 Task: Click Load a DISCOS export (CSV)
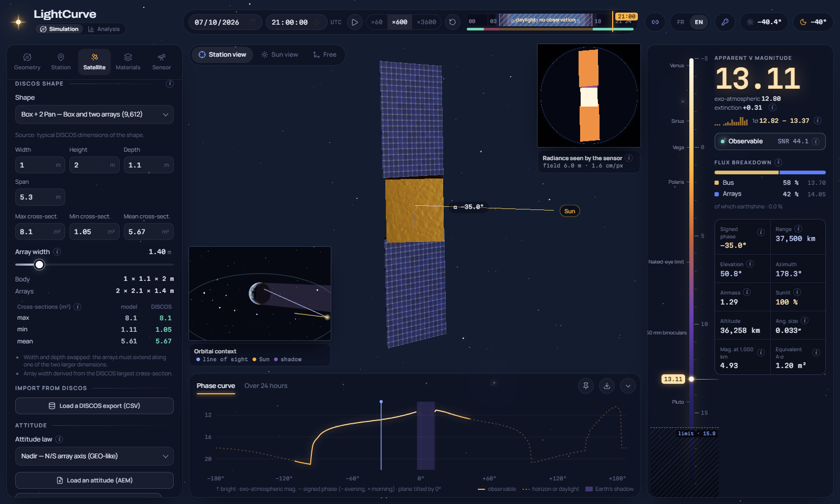point(94,406)
